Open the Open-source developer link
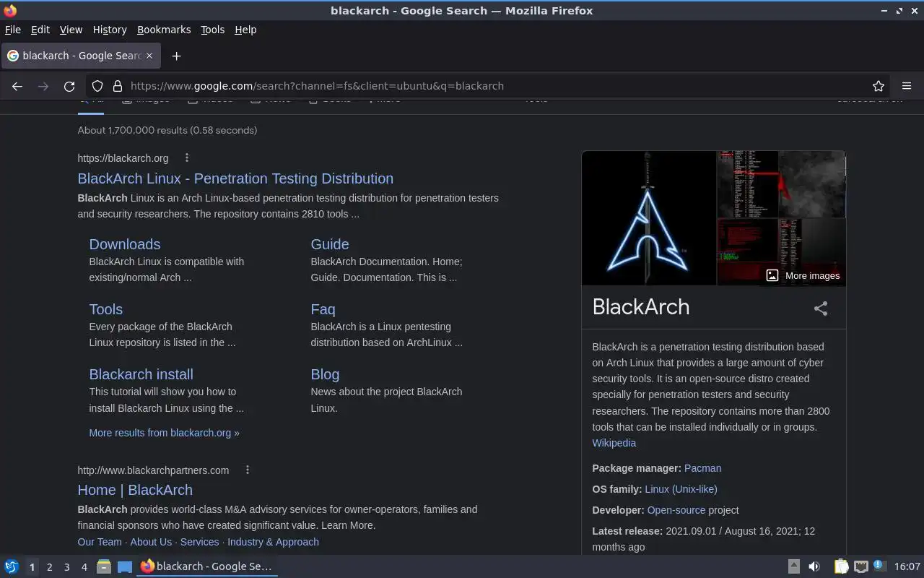The image size is (924, 578). tap(676, 510)
